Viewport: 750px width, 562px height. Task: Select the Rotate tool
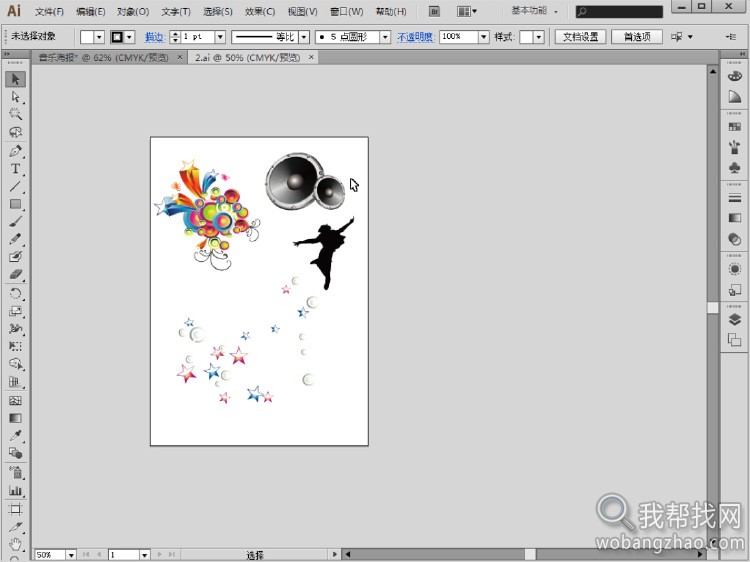point(15,294)
